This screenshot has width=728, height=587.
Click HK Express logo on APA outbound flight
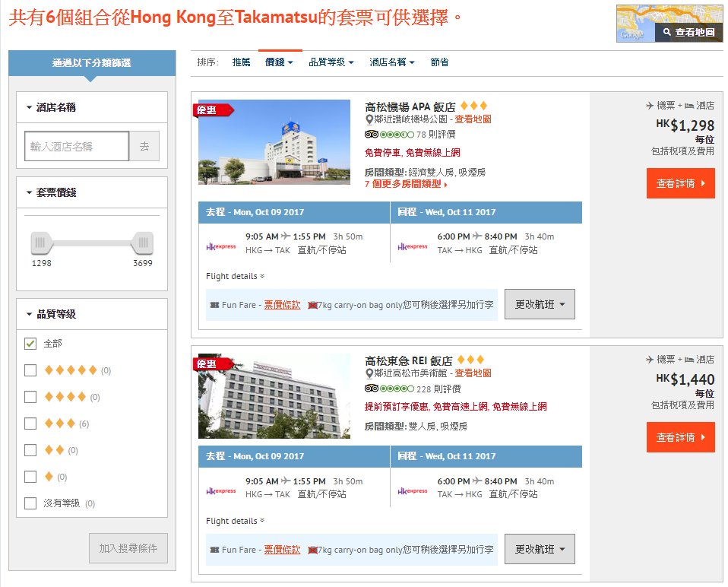point(221,246)
